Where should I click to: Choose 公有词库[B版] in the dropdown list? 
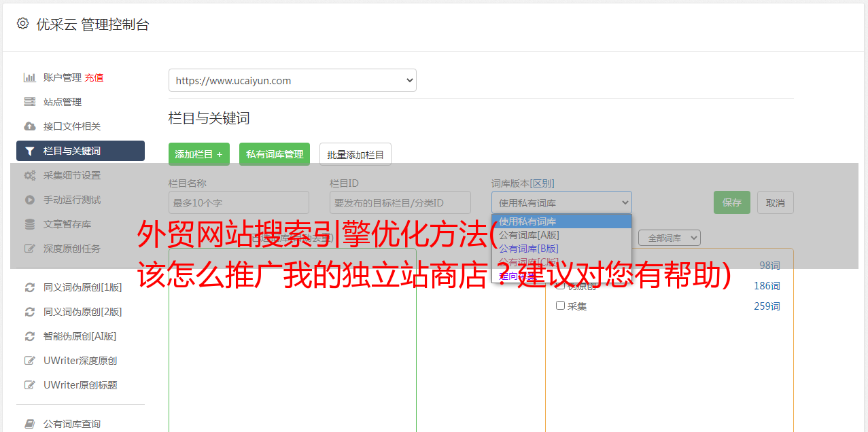[x=561, y=248]
